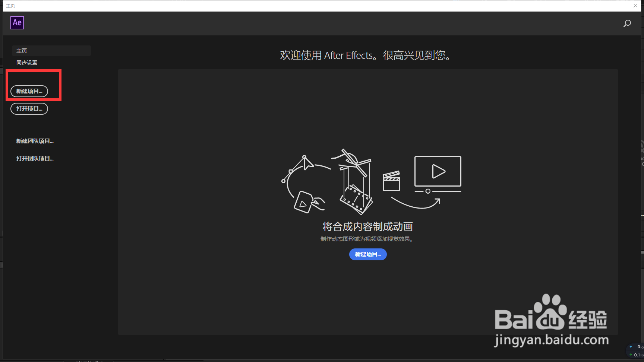Switch to the 主页 window tab

tap(10, 6)
